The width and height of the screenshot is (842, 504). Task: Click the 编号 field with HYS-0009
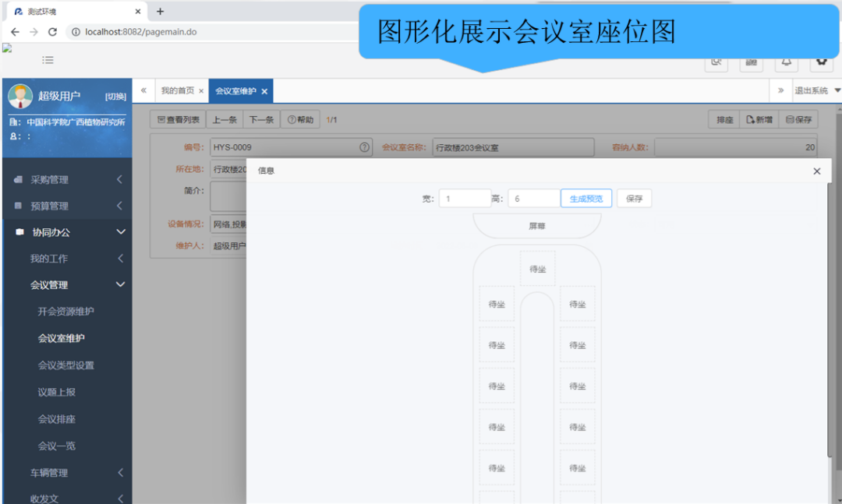click(x=291, y=147)
